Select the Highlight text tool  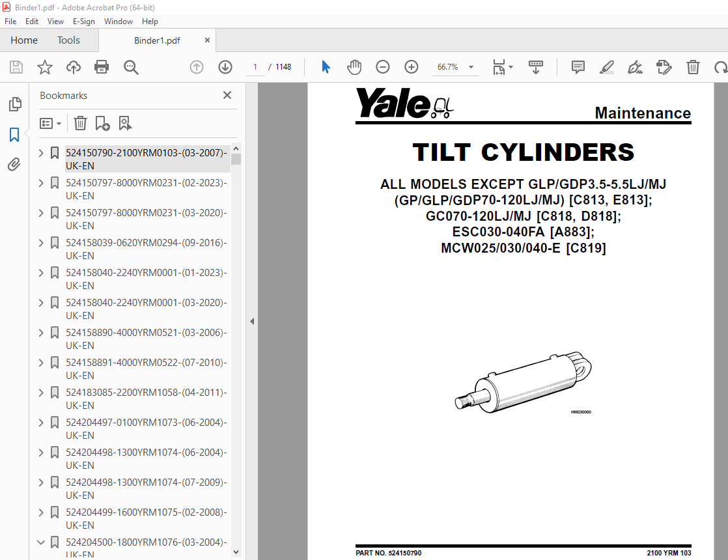point(606,67)
